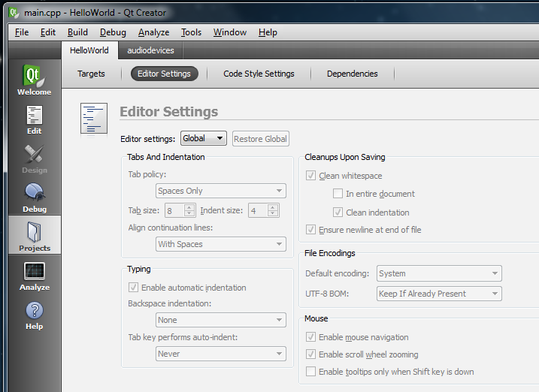Click the Restore Global button
The height and width of the screenshot is (392, 539).
[x=261, y=139]
